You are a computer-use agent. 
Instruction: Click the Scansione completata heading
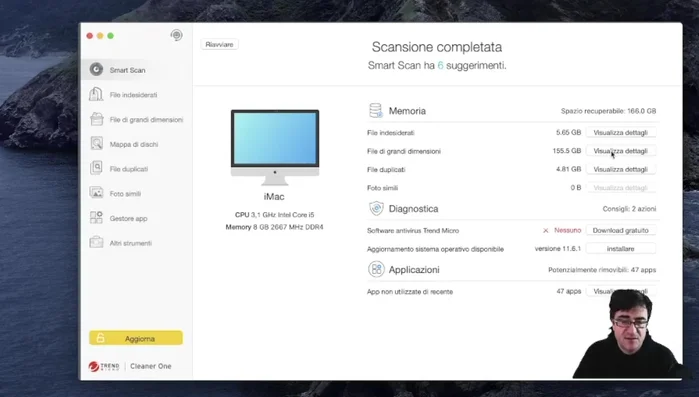pos(437,47)
